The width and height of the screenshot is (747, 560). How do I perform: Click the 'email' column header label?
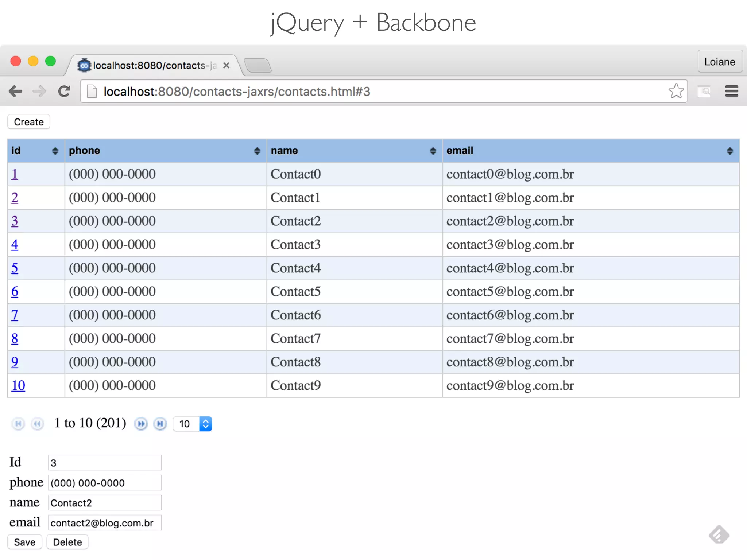[460, 151]
